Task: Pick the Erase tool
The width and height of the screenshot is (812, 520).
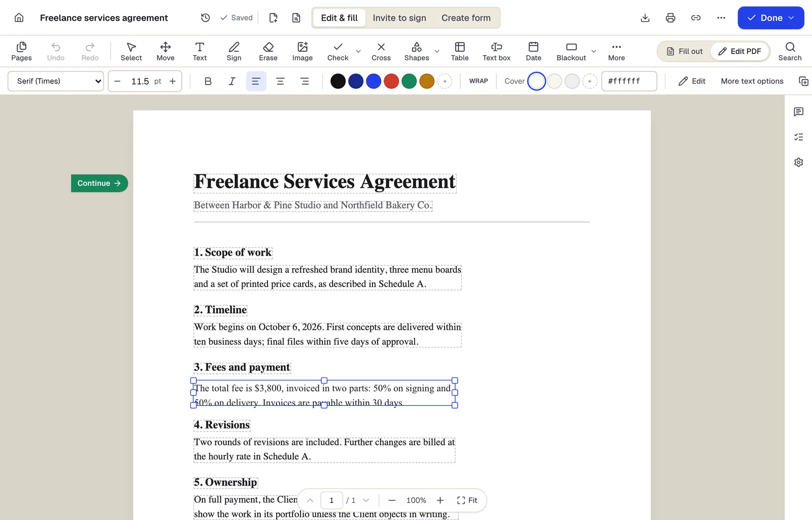Action: pos(268,51)
